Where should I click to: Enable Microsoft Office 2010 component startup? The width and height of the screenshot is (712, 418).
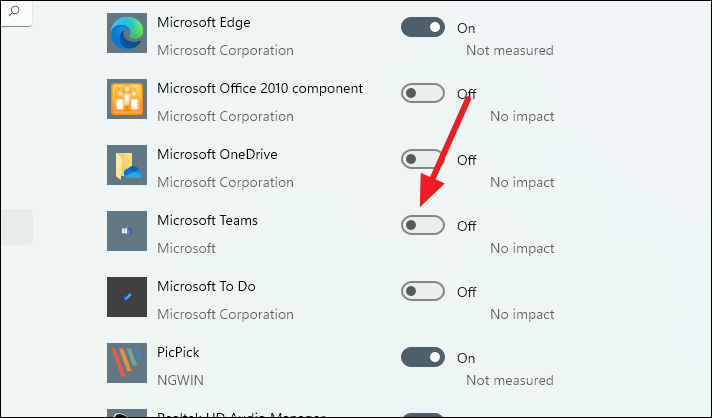[x=422, y=93]
